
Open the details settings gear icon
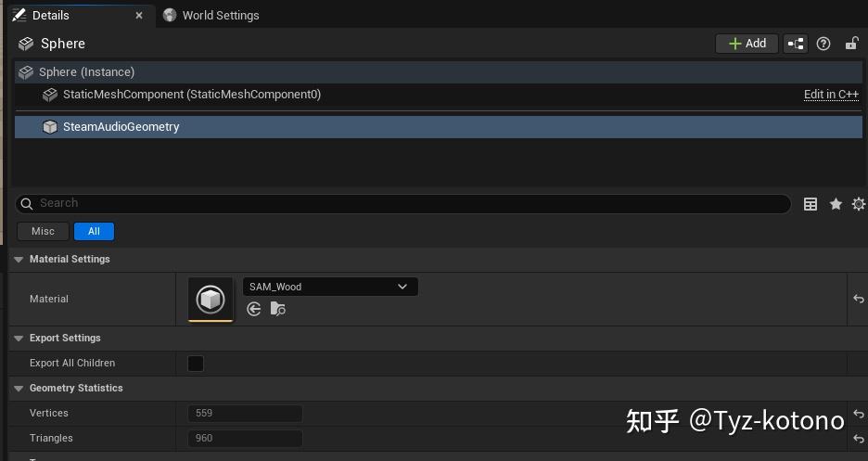[859, 204]
